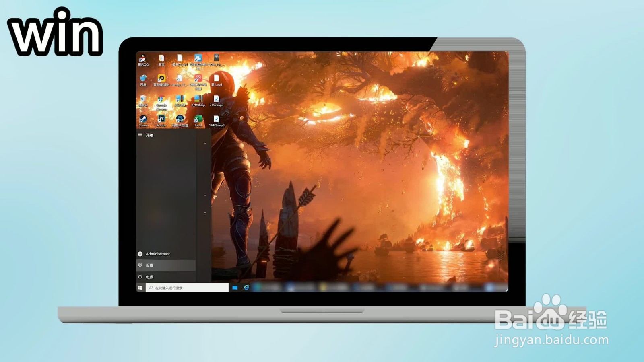Image resolution: width=644 pixels, height=362 pixels.
Task: Open the untitled .psd file in top row
Action: [x=180, y=60]
